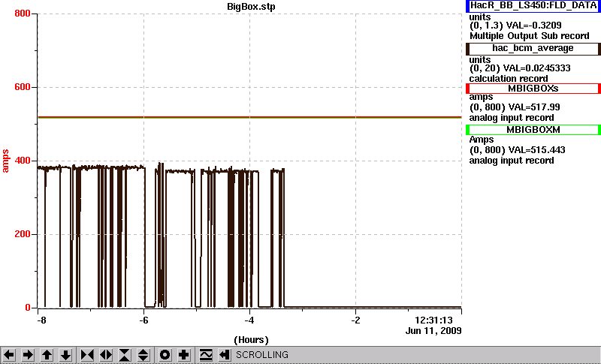Click the VAL=-0.3209 readout for HacR_BB_LS450
This screenshot has height=364, width=601.
(534, 26)
